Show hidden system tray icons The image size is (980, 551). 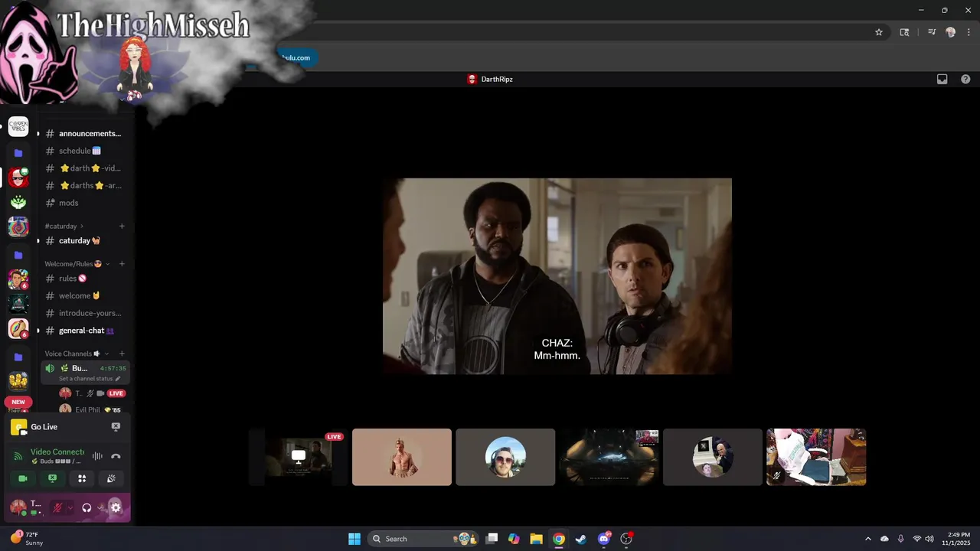(867, 539)
